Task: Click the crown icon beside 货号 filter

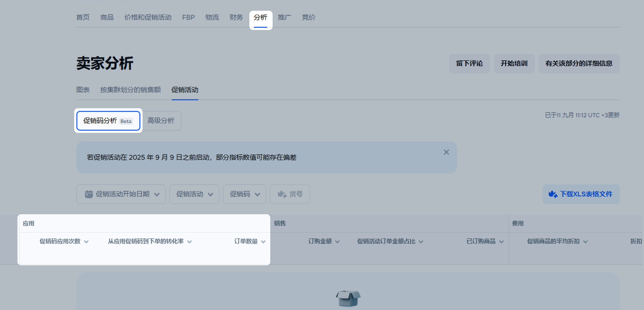Action: pos(282,194)
